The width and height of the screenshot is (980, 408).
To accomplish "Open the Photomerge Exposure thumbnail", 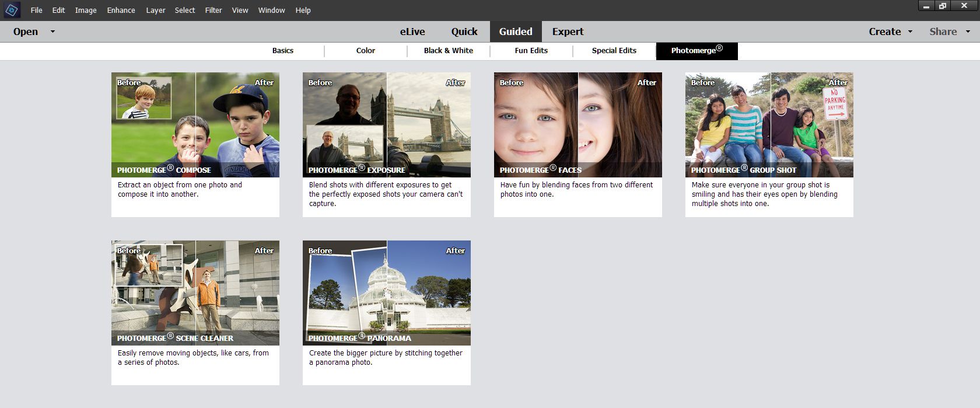I will click(387, 125).
